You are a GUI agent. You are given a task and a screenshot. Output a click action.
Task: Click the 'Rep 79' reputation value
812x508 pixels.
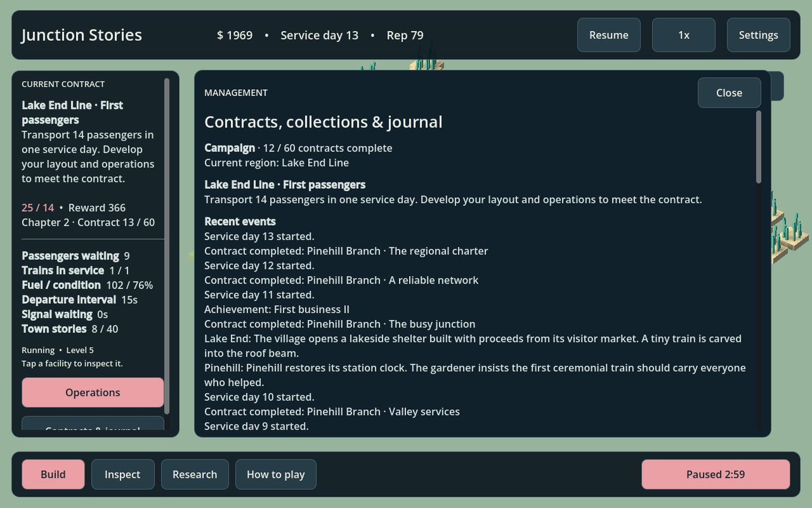coord(405,35)
